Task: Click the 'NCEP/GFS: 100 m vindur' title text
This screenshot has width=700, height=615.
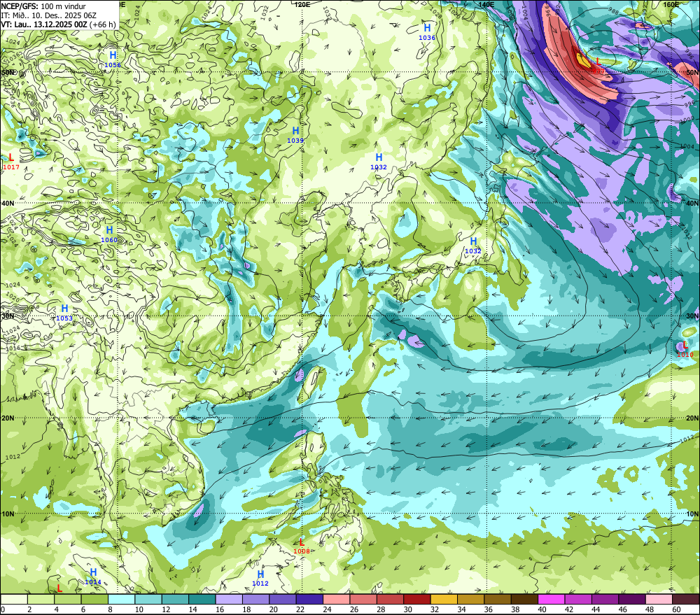Action: point(43,6)
